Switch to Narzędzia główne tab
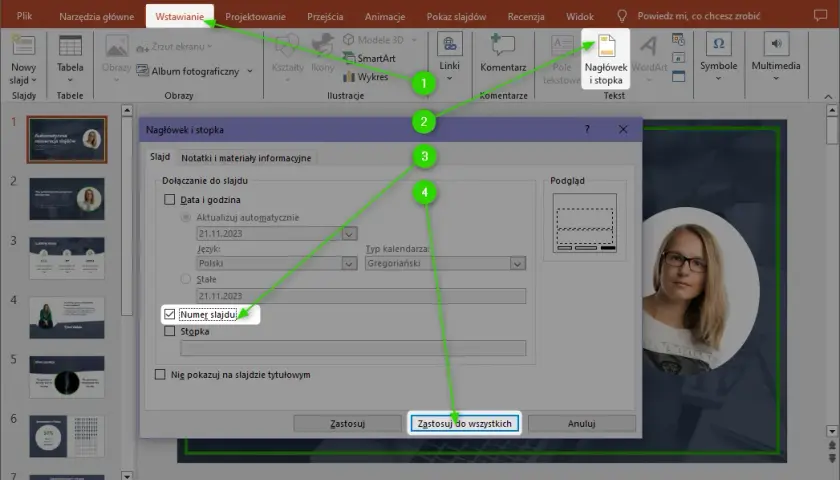 pos(96,17)
